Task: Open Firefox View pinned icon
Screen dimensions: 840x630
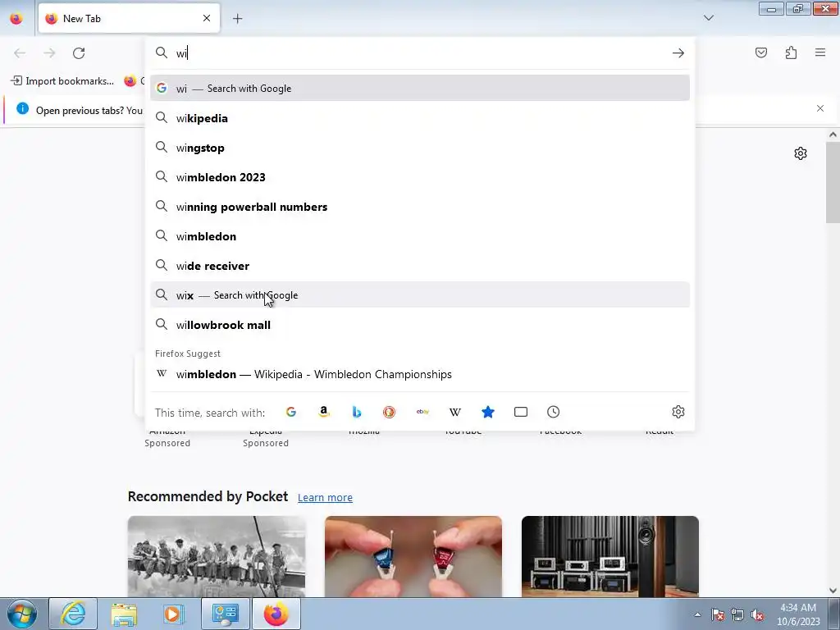Action: [x=16, y=19]
